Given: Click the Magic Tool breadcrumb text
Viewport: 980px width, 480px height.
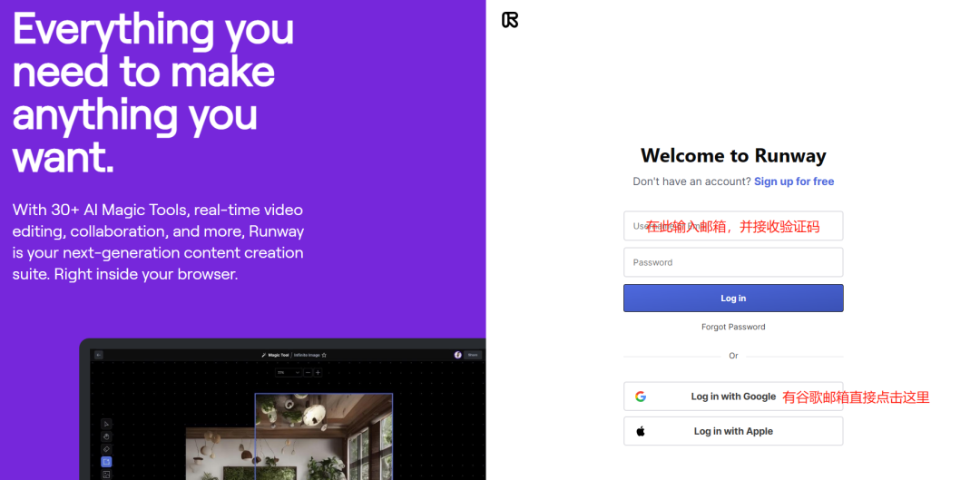Looking at the screenshot, I should (279, 355).
